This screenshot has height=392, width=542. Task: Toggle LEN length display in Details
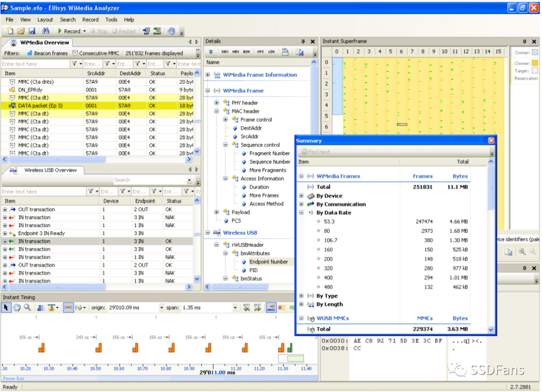coord(272,52)
